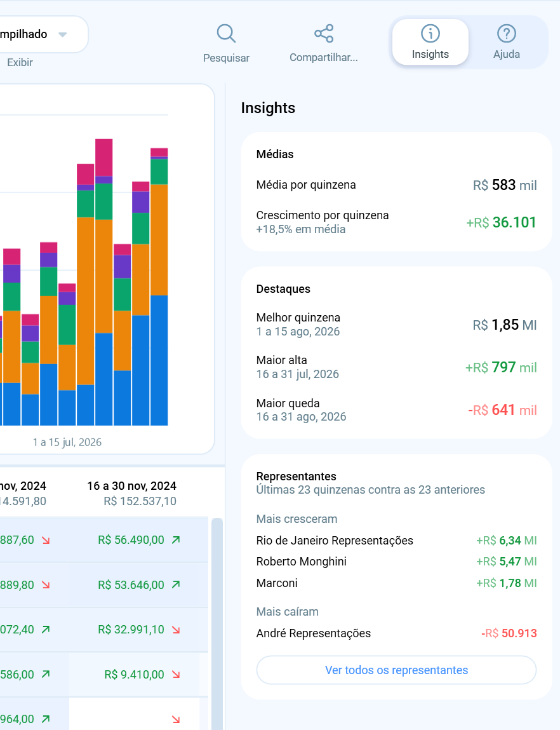Click the Compartilhar share icon
Screen dimensions: 560x730
324,34
